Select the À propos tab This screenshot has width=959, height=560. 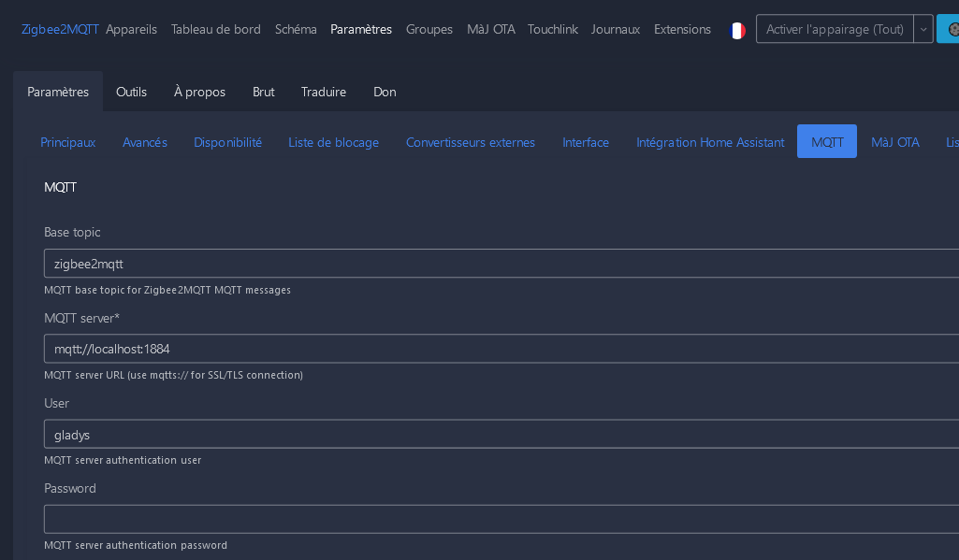[x=199, y=92]
